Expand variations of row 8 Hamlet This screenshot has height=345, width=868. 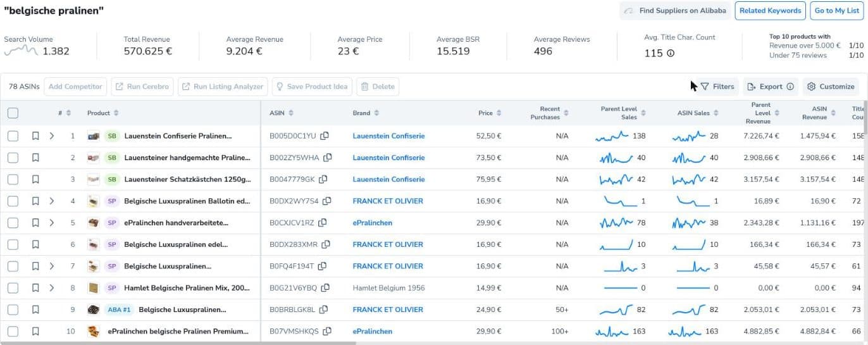pos(52,288)
